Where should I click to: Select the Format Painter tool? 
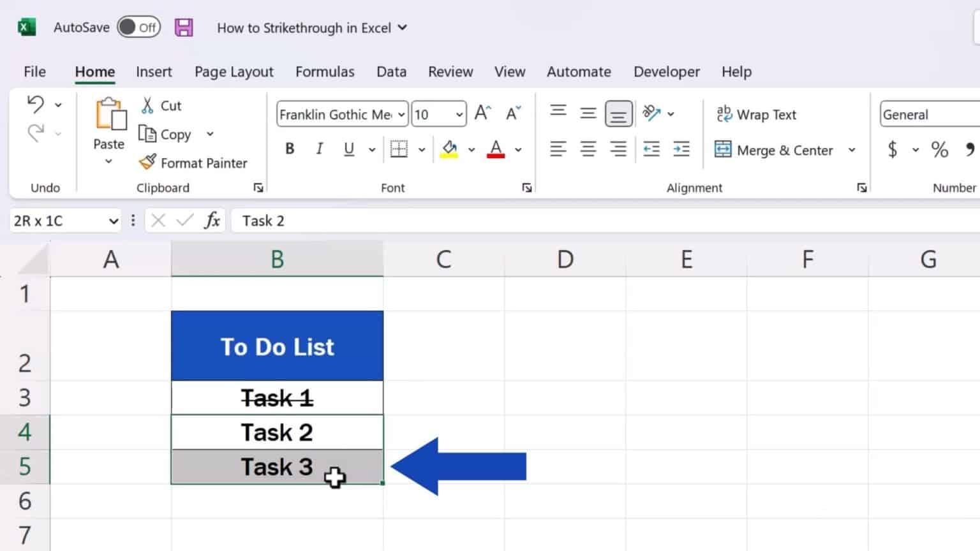193,163
